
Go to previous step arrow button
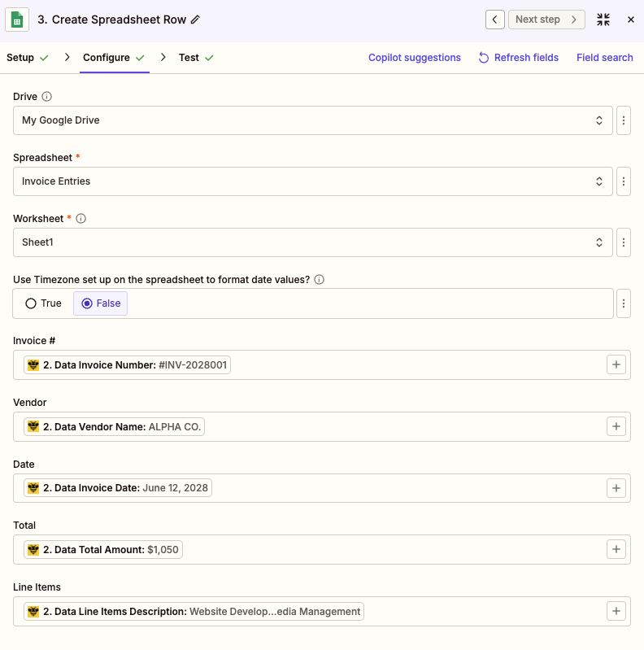tap(495, 20)
